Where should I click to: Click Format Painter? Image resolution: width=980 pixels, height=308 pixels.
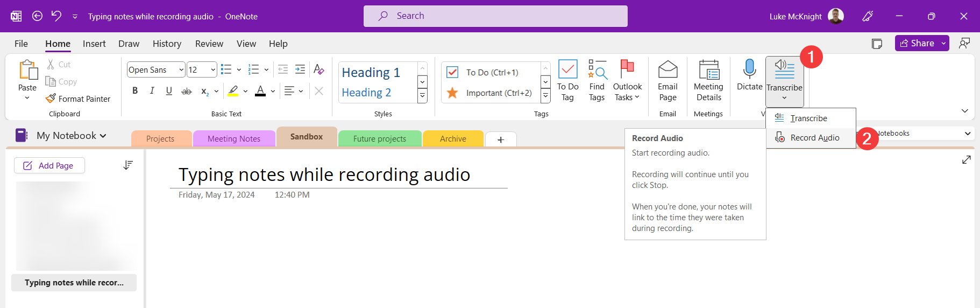click(x=78, y=99)
